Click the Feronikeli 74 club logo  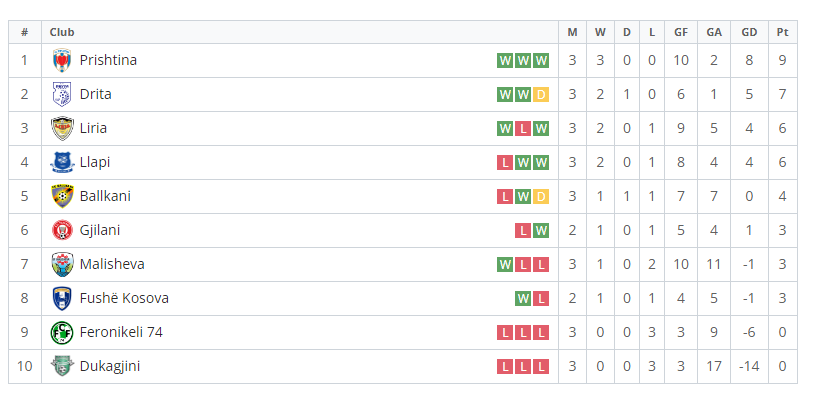coord(62,332)
